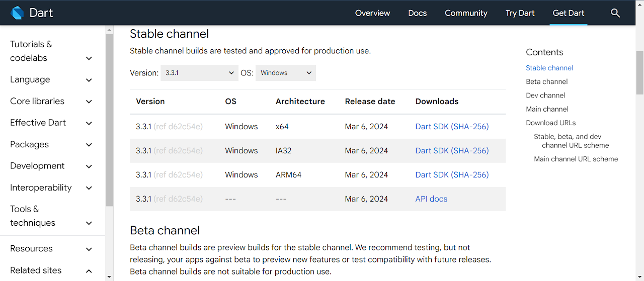Open the OS dropdown showing Windows

click(286, 73)
